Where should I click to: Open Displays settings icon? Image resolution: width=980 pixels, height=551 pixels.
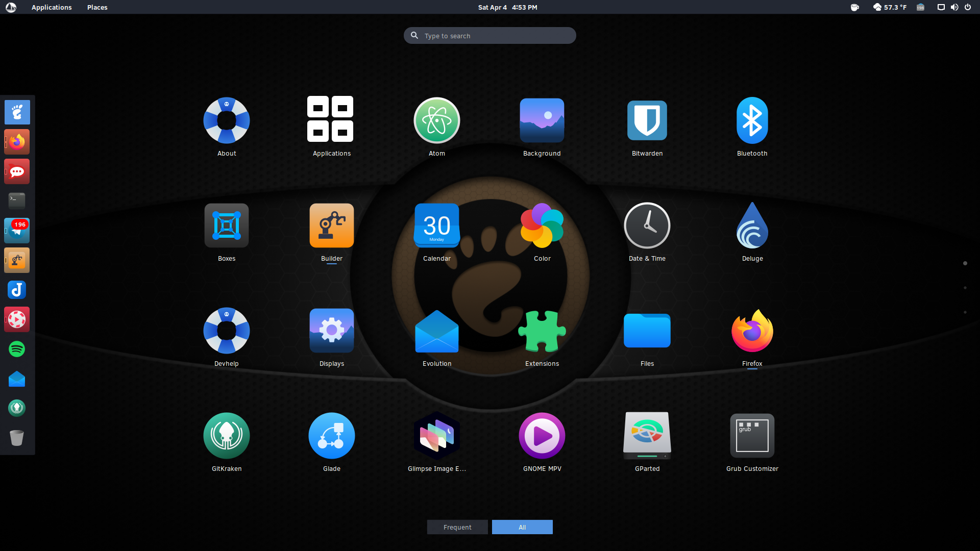[x=332, y=331]
